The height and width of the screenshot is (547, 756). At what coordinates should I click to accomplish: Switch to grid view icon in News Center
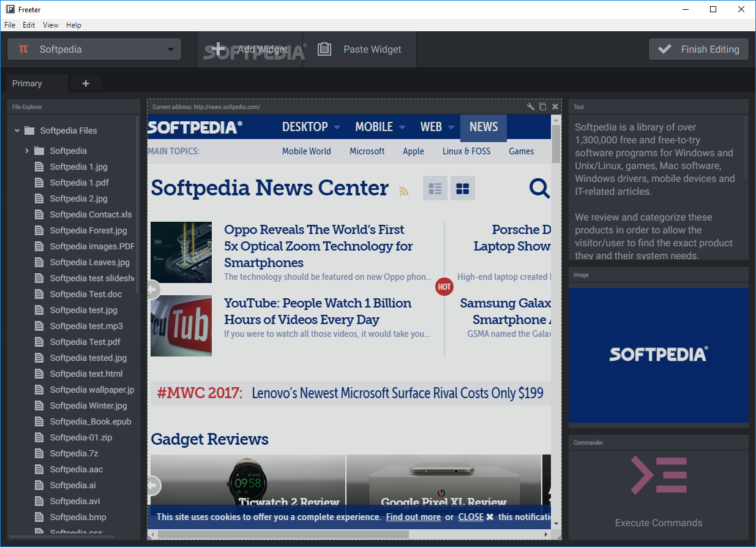pyautogui.click(x=463, y=188)
